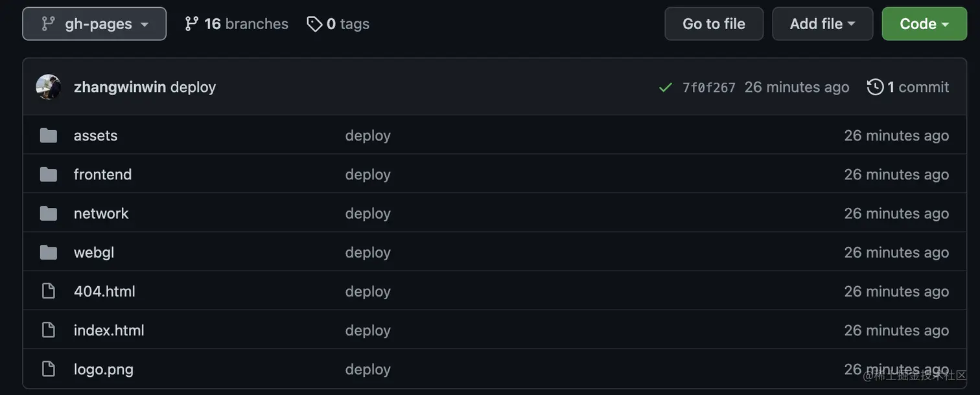Open the zhangwinwin profile link
The width and height of the screenshot is (980, 395).
[120, 87]
